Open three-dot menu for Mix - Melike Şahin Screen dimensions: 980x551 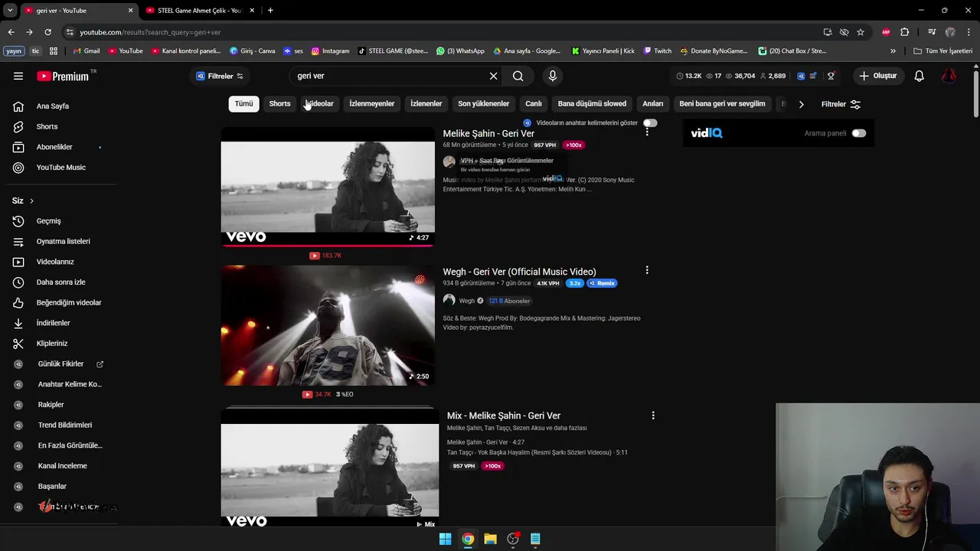click(x=653, y=415)
